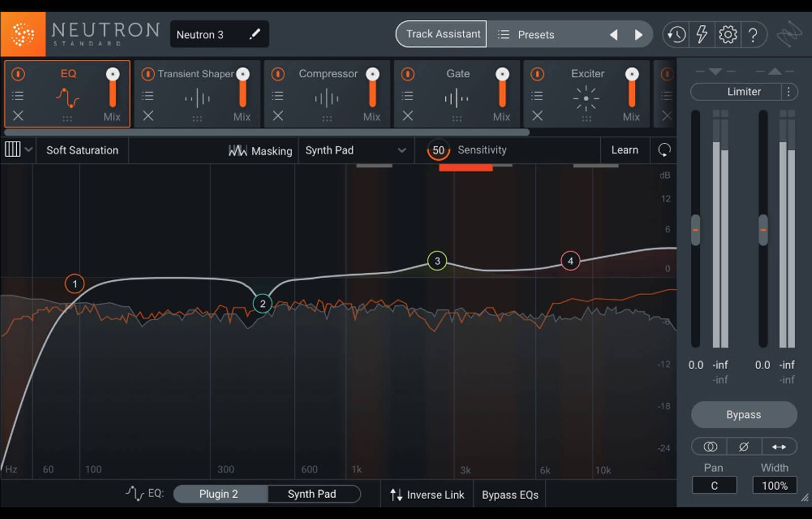Remove the EQ module with X
The image size is (812, 519).
[18, 116]
